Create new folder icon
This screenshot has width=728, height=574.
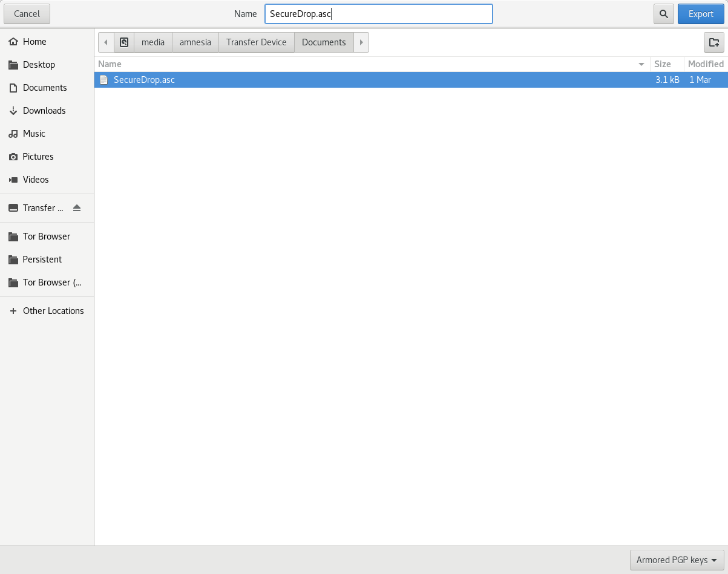[714, 42]
